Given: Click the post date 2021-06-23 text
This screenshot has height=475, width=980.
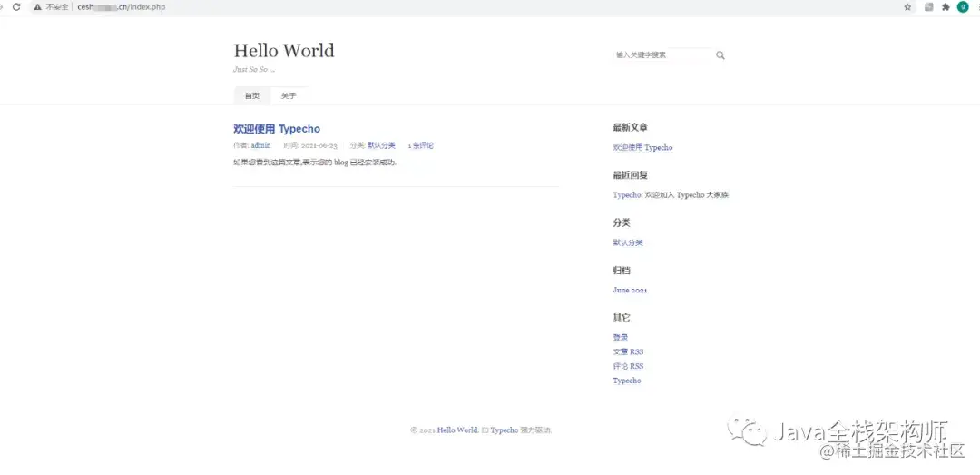Looking at the screenshot, I should (x=318, y=145).
